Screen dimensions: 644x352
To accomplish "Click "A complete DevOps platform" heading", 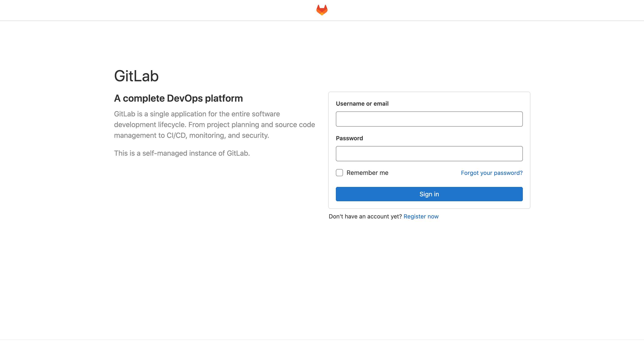I will click(178, 98).
